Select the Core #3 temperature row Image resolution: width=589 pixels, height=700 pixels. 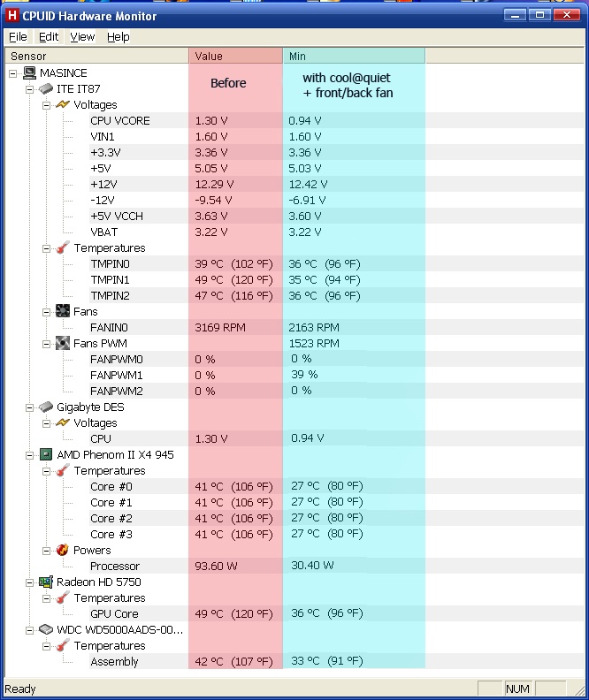point(337,535)
